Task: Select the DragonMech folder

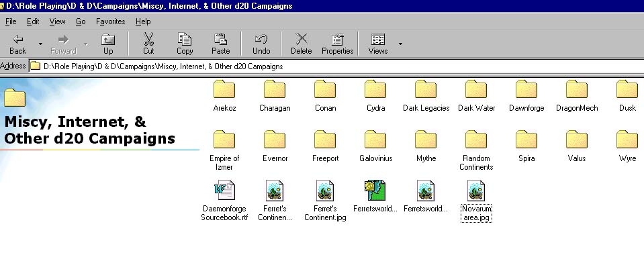Action: tap(577, 97)
